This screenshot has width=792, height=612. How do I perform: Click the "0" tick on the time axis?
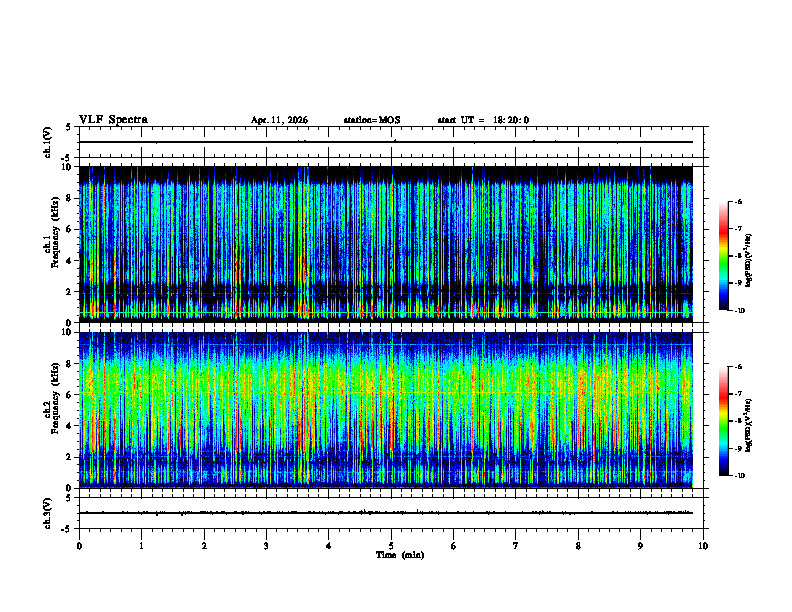tap(79, 546)
